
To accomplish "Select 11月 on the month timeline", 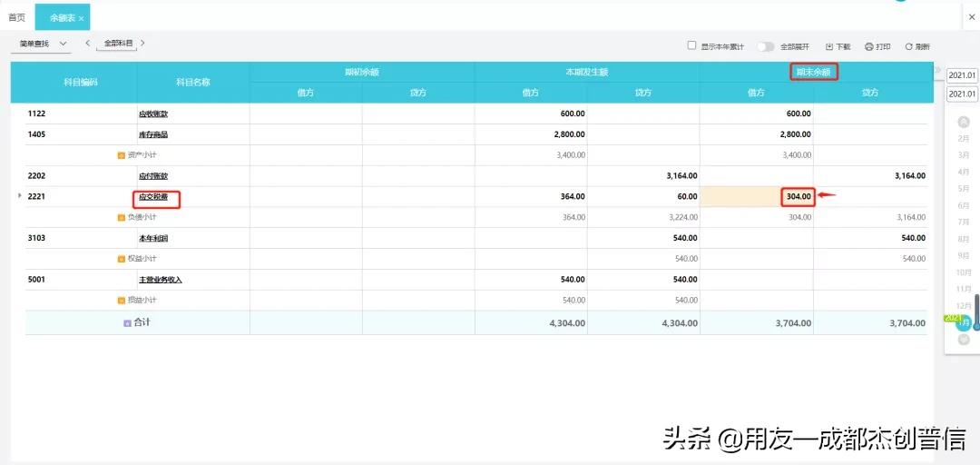I will click(x=963, y=289).
